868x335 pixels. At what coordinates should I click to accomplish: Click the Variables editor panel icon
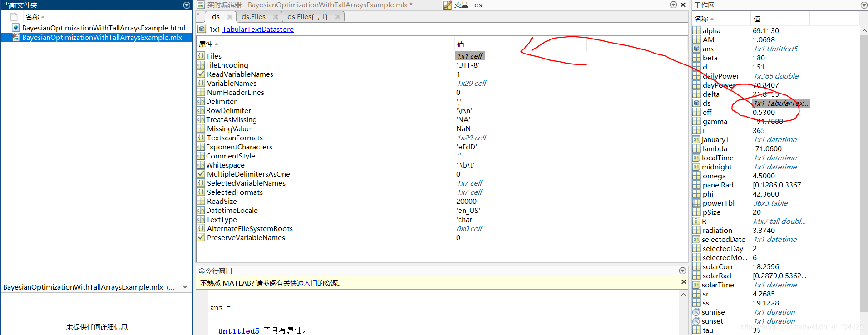pyautogui.click(x=447, y=5)
